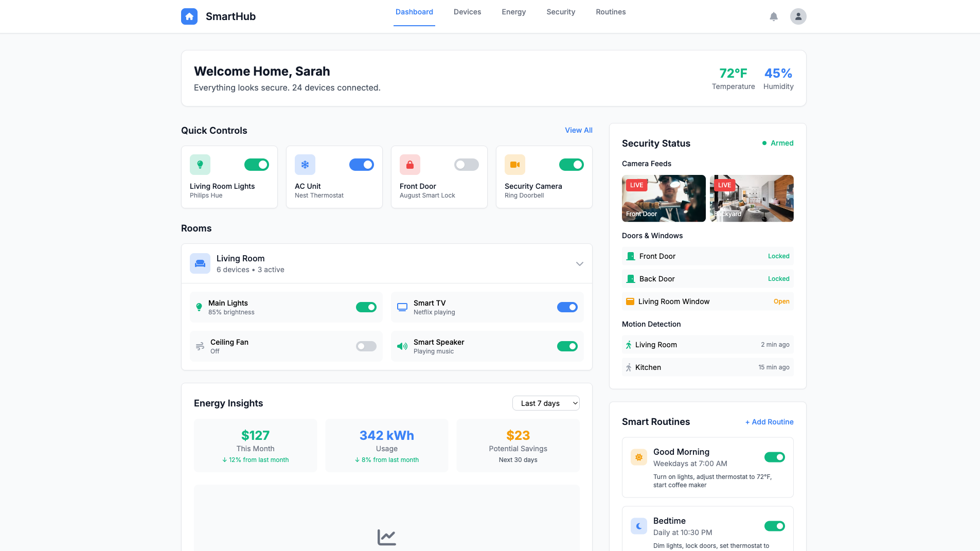Viewport: 980px width, 551px height.
Task: Open the Backyard live camera feed
Action: [x=752, y=198]
